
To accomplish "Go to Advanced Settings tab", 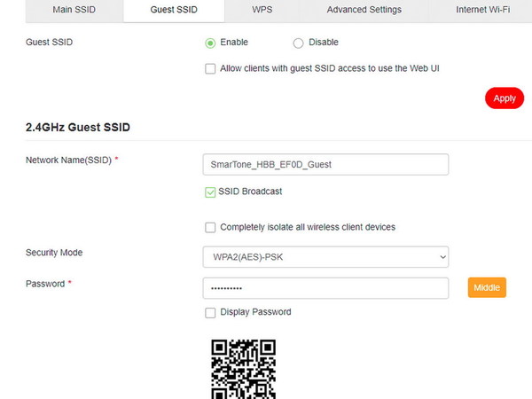I will [x=364, y=10].
